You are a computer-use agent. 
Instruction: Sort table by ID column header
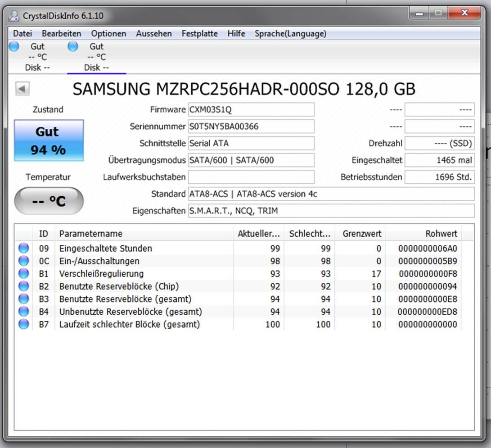(44, 234)
